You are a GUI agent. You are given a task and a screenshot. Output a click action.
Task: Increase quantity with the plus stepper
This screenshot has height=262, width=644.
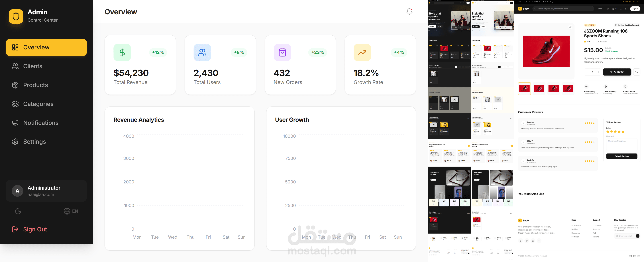click(x=598, y=72)
